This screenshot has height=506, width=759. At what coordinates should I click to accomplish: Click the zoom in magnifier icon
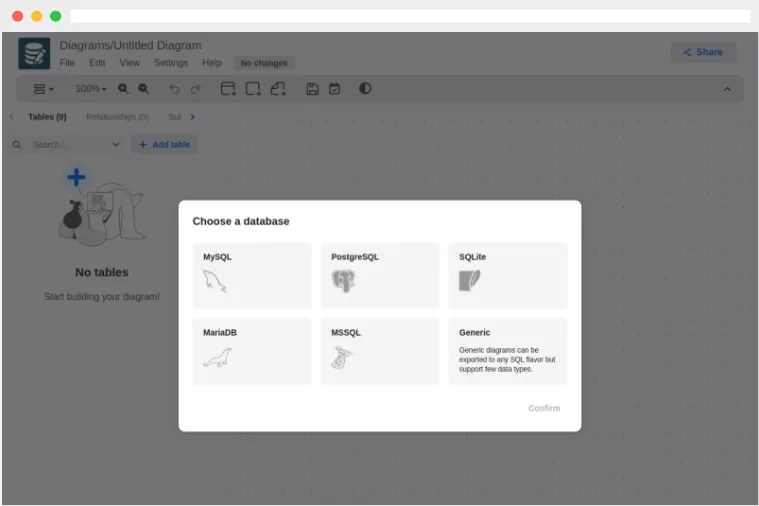tap(123, 89)
